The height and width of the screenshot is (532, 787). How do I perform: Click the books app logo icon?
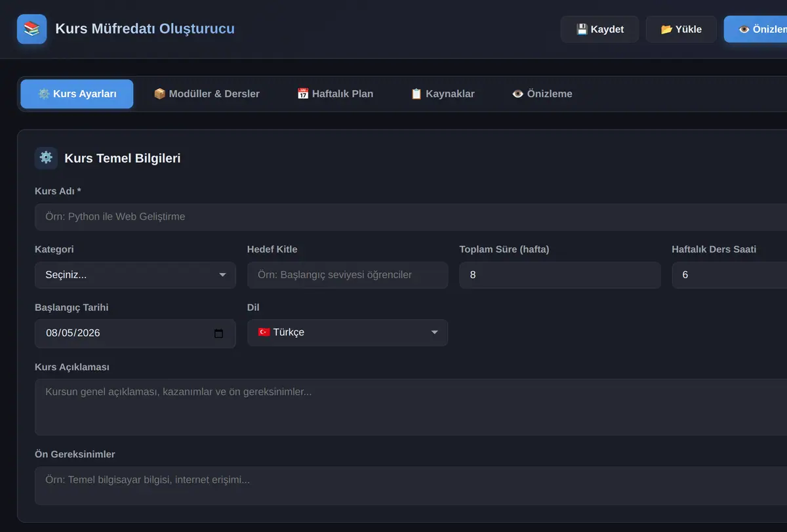point(31,29)
